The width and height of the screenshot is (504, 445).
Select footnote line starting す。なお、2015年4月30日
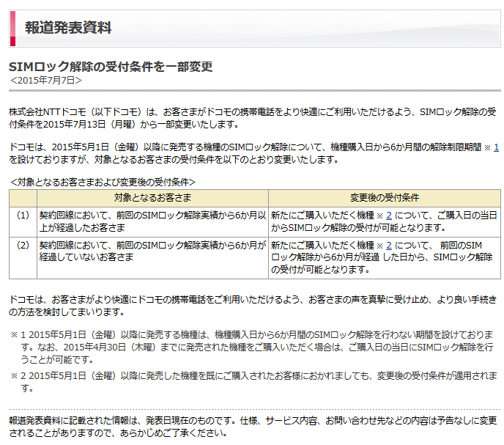tap(257, 347)
